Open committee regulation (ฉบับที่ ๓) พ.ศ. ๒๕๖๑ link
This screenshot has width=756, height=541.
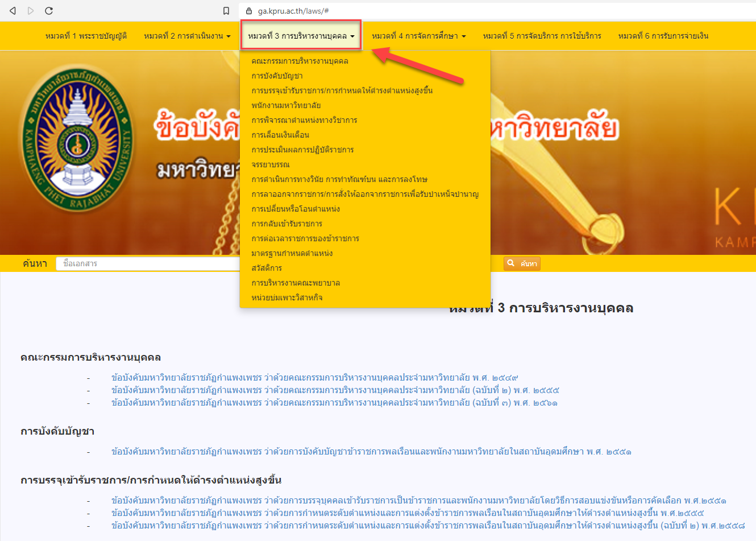pyautogui.click(x=334, y=403)
